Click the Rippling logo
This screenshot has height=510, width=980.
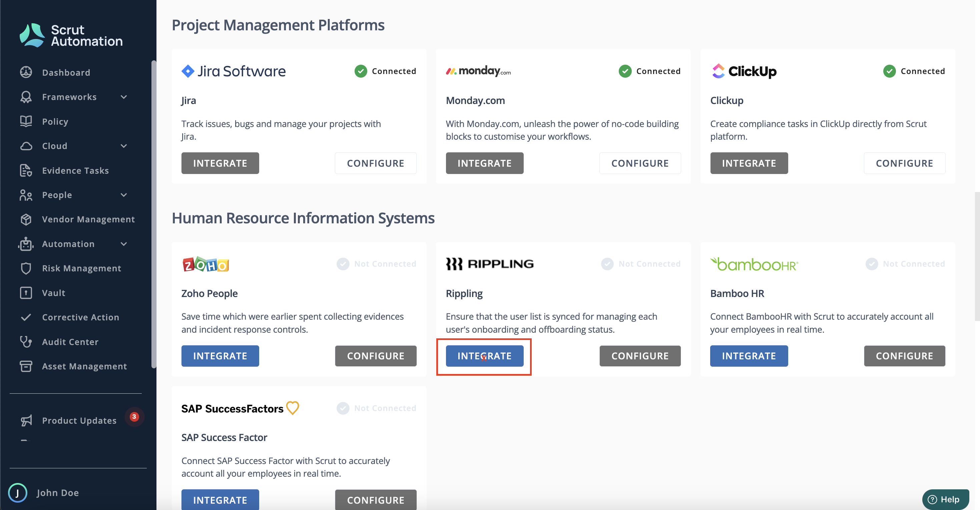(x=490, y=264)
